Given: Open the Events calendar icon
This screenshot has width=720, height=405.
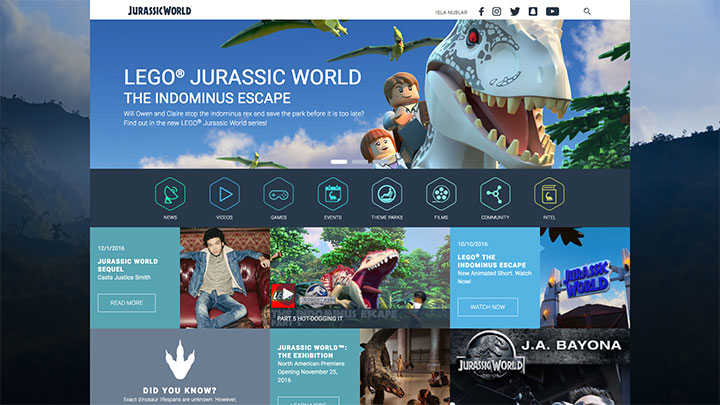Looking at the screenshot, I should pos(332,193).
